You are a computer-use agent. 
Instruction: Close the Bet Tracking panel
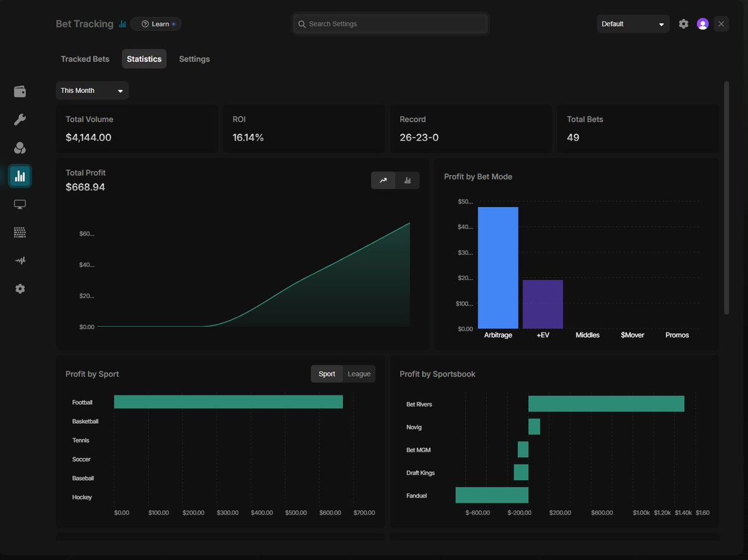tap(721, 24)
